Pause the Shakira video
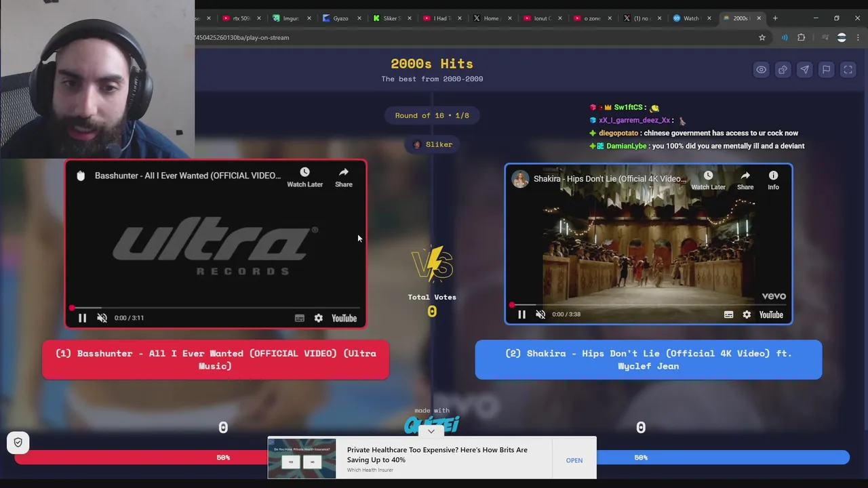 [521, 314]
